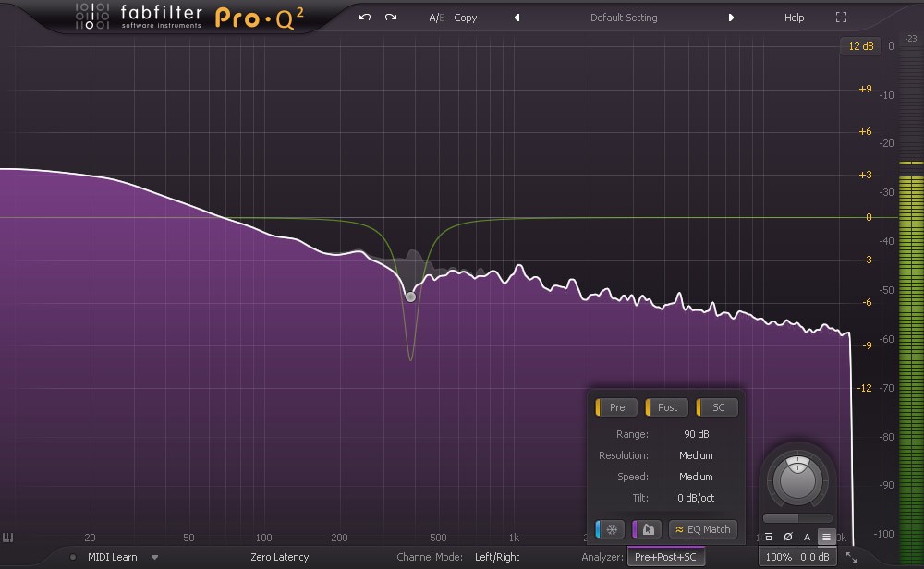
Task: Open the MIDI Learn dropdown arrow
Action: pyautogui.click(x=154, y=557)
